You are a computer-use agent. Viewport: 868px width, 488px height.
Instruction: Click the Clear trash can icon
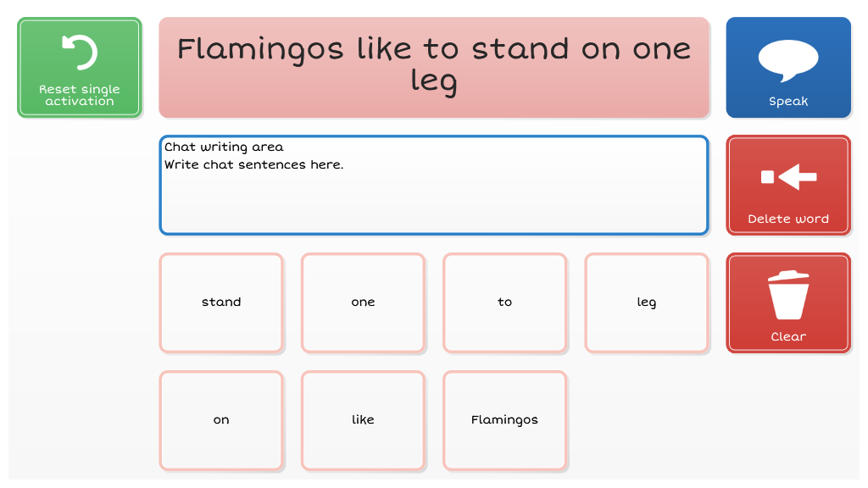788,295
